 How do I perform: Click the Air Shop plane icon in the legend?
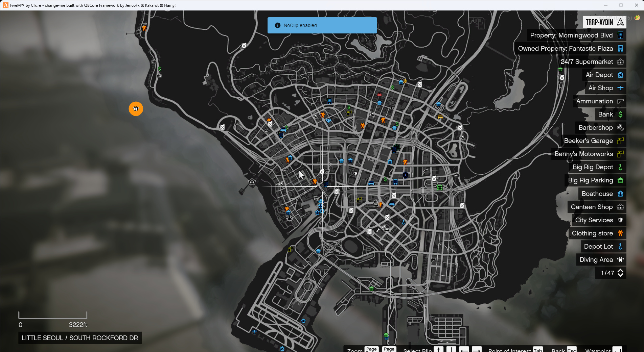coord(620,88)
